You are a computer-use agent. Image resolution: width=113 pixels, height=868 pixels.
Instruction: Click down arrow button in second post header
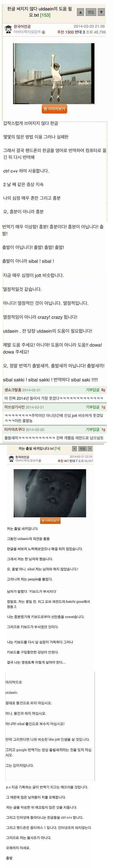click(x=90, y=449)
